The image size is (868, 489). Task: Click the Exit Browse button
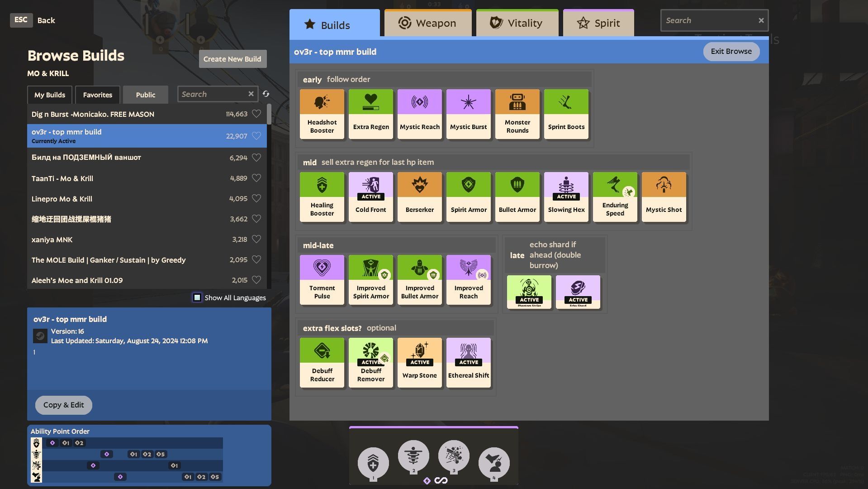[730, 52]
